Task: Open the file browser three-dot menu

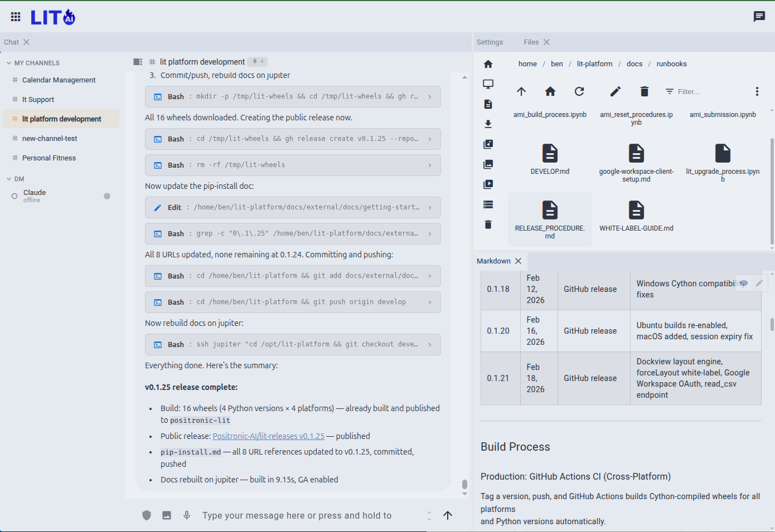Action: (757, 91)
